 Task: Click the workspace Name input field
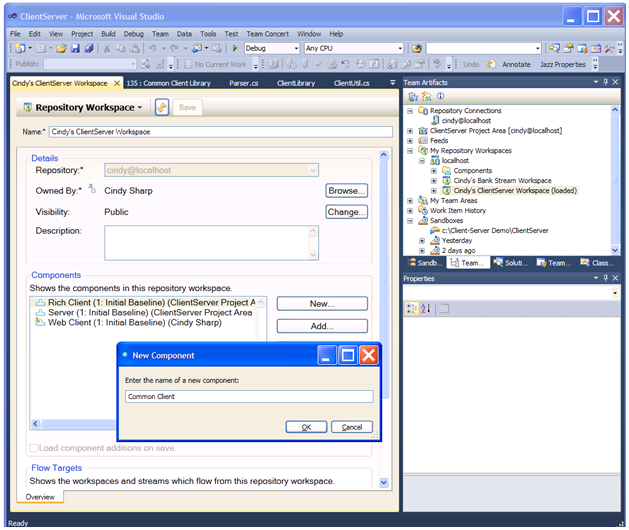click(221, 132)
